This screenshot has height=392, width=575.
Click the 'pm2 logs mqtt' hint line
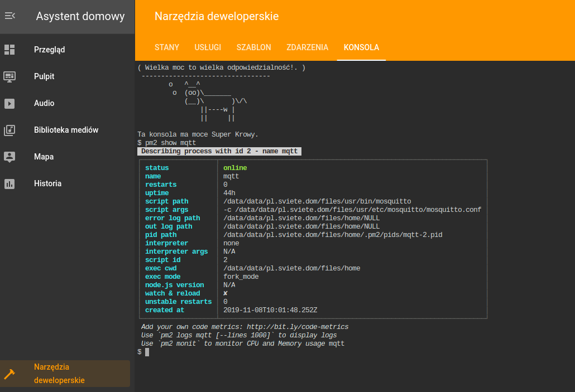click(239, 335)
